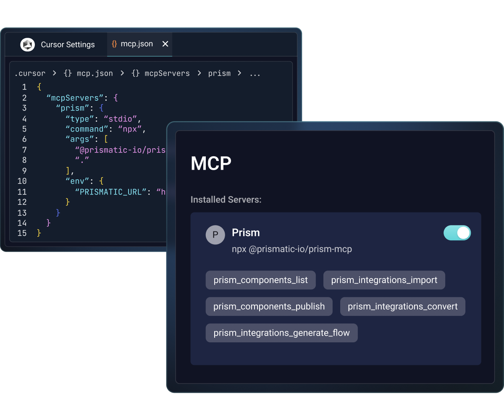Switch to the Cursor Settings tab
Screen dimensions: 504x420
click(x=57, y=45)
